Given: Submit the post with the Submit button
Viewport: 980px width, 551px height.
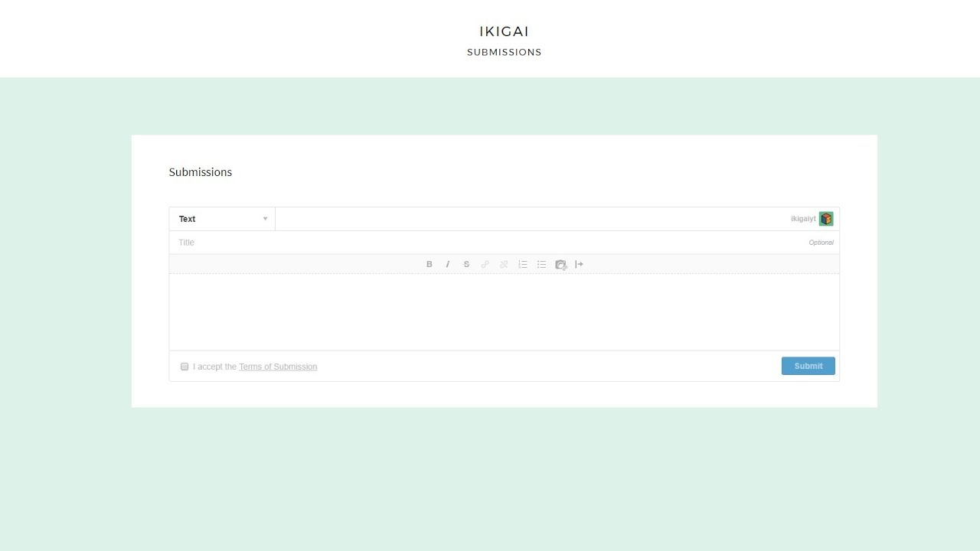Looking at the screenshot, I should pyautogui.click(x=808, y=366).
